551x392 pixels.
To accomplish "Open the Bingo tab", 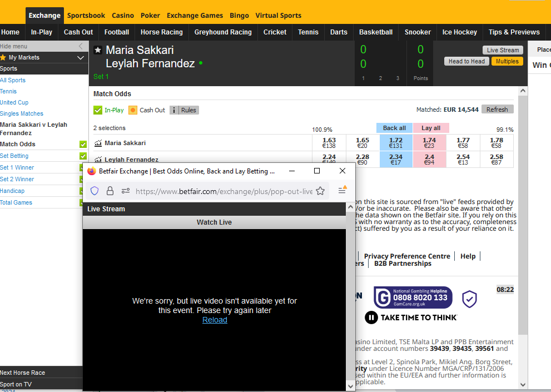I will (x=239, y=16).
